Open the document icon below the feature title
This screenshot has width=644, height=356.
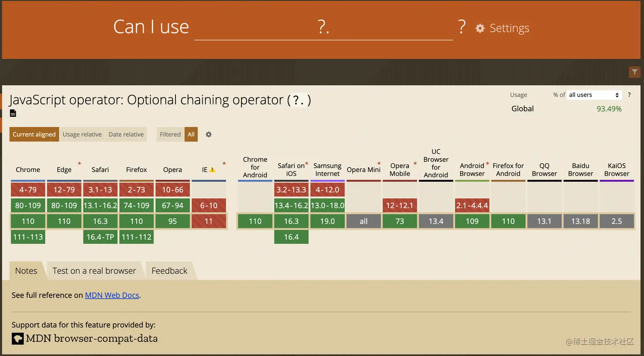[x=13, y=113]
